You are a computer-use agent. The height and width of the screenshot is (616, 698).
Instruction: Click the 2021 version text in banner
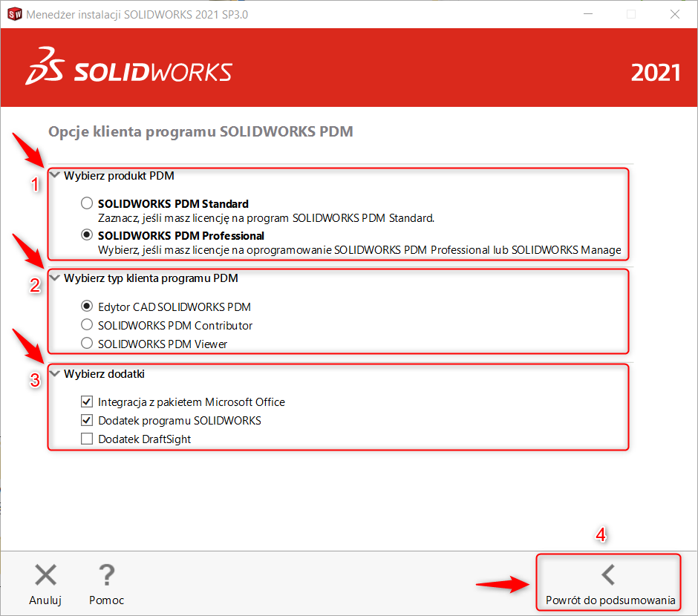[655, 72]
